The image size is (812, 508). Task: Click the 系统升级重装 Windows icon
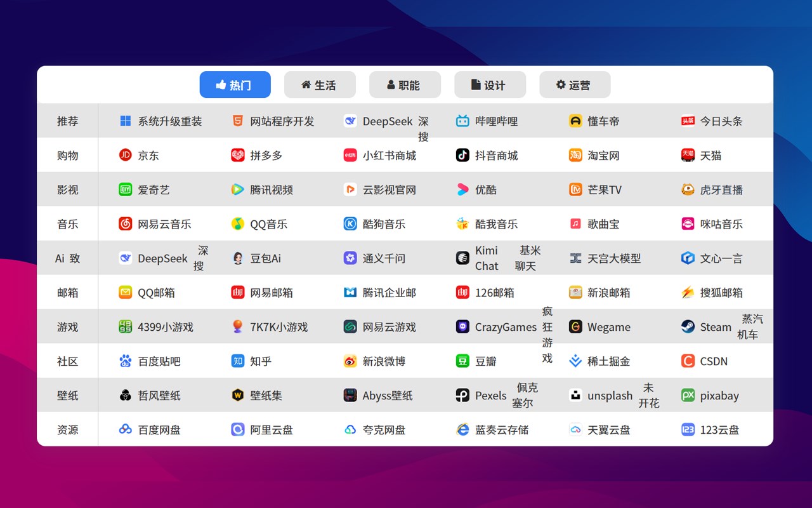126,121
